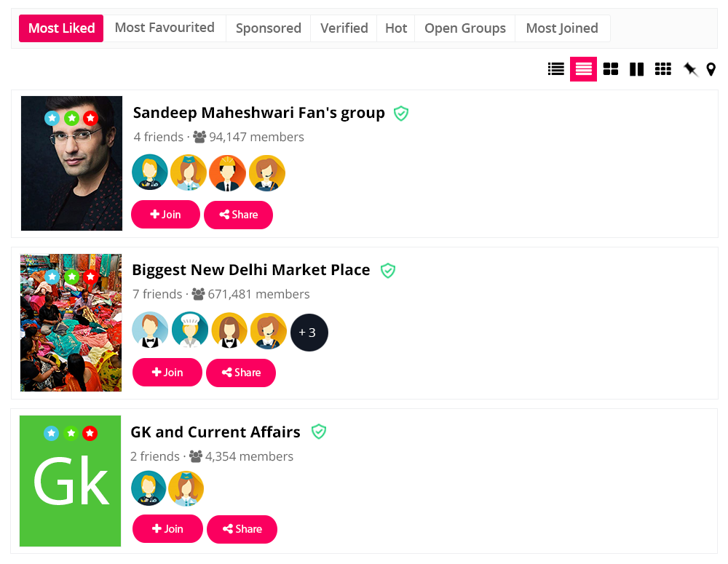The image size is (728, 564).
Task: Share Biggest New Delhi Market Place group
Action: (241, 373)
